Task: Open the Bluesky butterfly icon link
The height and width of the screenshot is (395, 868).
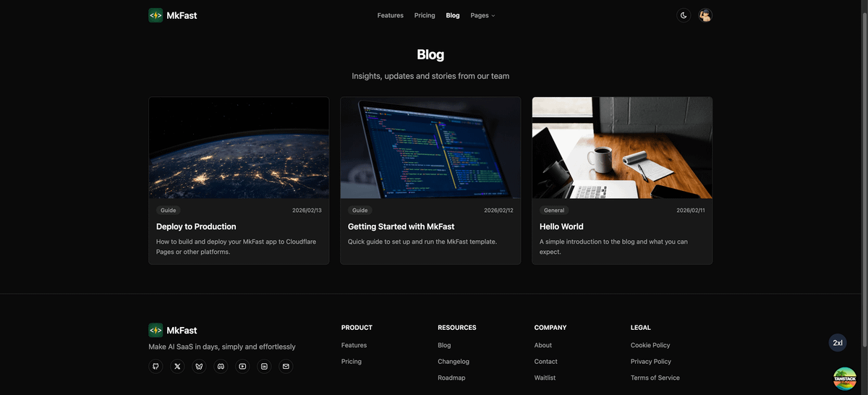Action: tap(199, 366)
